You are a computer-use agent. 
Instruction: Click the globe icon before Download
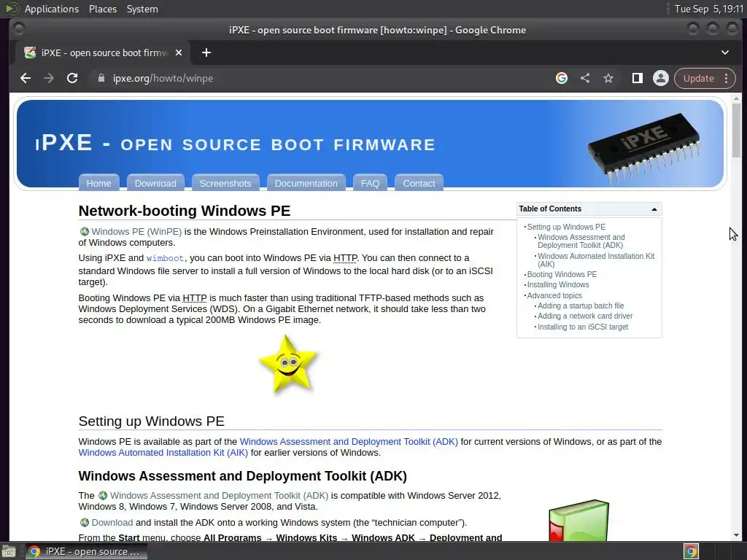pyautogui.click(x=85, y=523)
